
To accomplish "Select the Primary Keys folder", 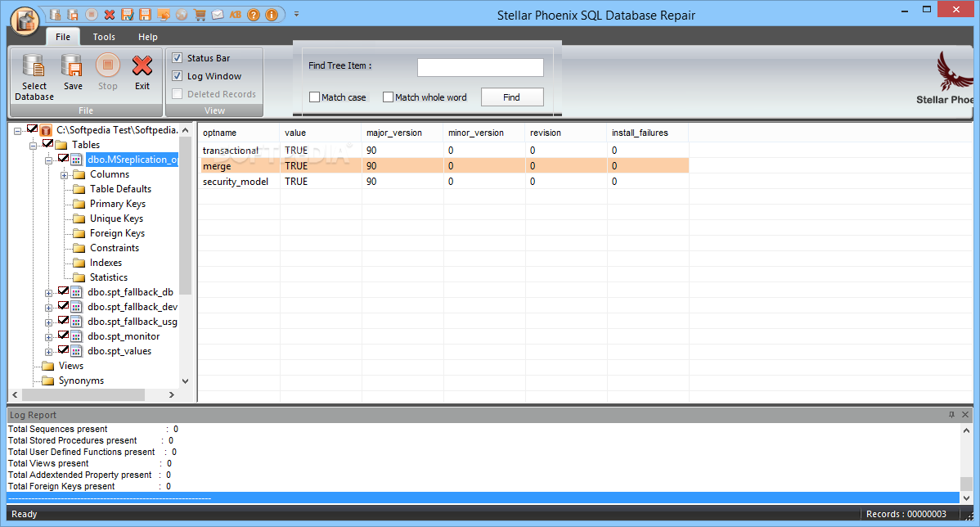I will click(118, 204).
